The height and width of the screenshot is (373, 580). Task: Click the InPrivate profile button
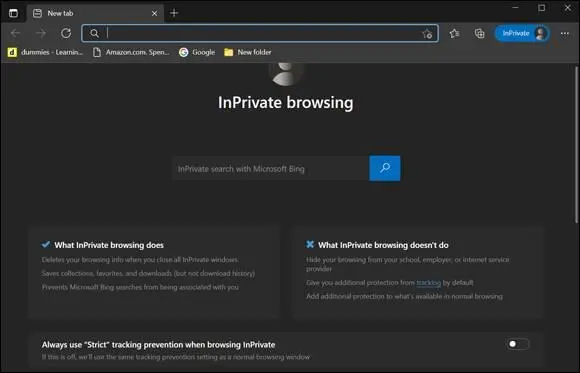tap(522, 33)
